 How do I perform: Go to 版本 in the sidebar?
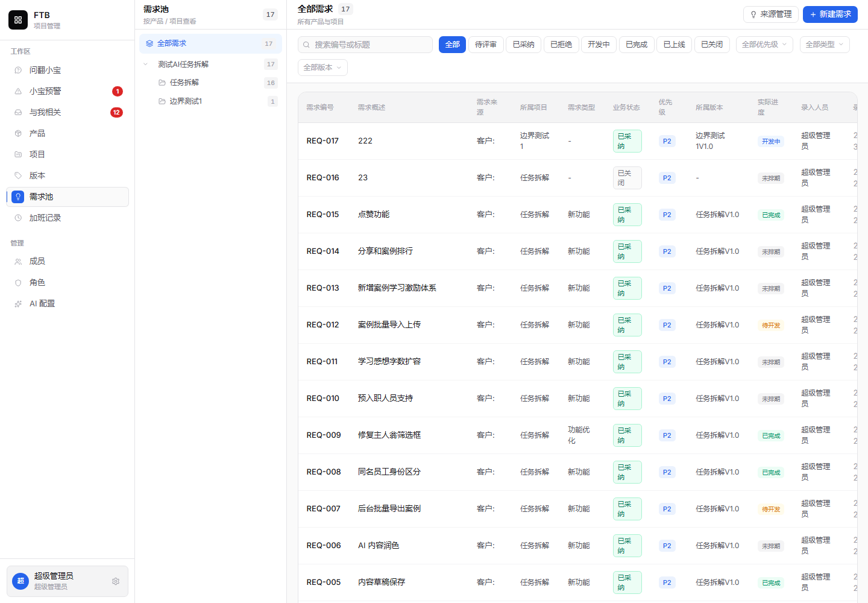click(x=68, y=175)
